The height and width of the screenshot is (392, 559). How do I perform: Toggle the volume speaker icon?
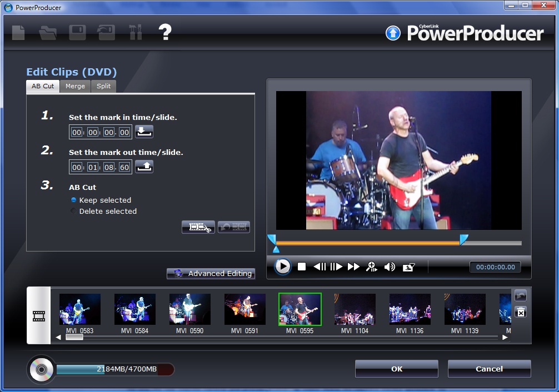click(x=390, y=267)
